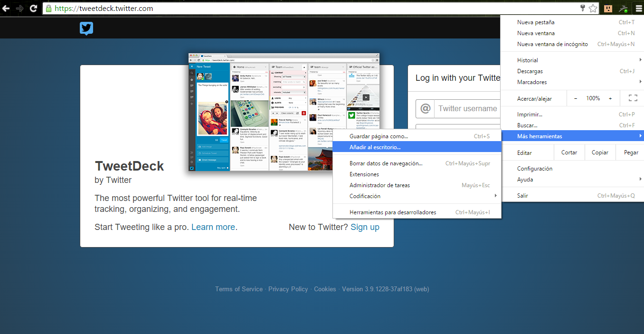Increase zoom with the plus button
This screenshot has width=644, height=334.
(x=610, y=98)
